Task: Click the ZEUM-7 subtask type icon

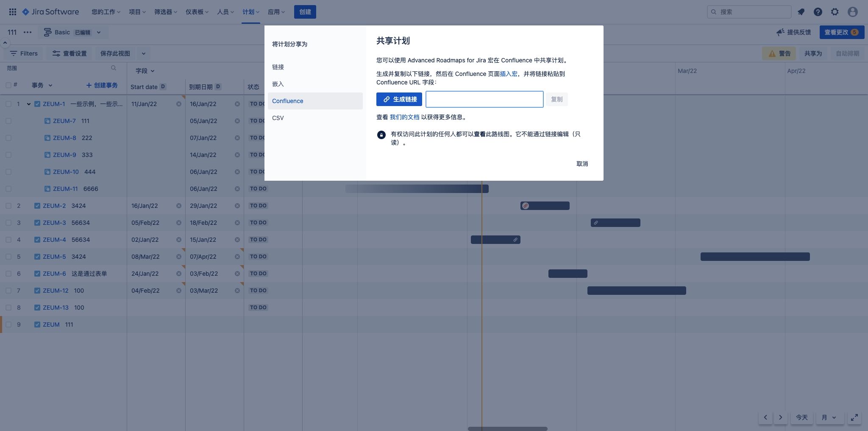Action: (47, 121)
